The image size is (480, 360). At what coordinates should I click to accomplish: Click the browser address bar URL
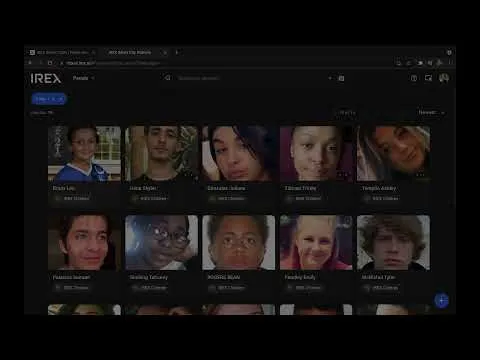113,63
